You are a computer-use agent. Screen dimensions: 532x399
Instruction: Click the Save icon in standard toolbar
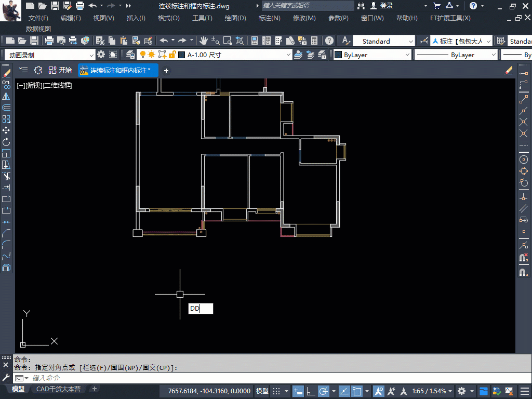tap(34, 41)
